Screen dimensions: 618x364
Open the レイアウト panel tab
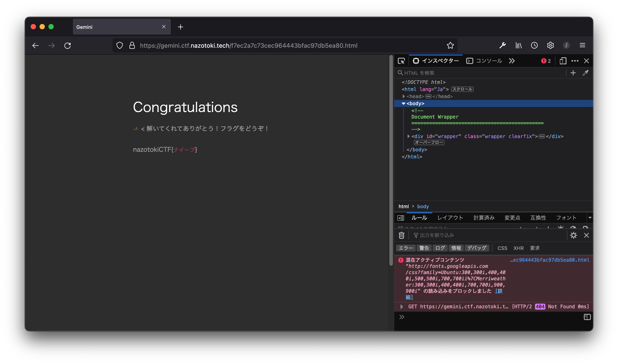pyautogui.click(x=450, y=218)
